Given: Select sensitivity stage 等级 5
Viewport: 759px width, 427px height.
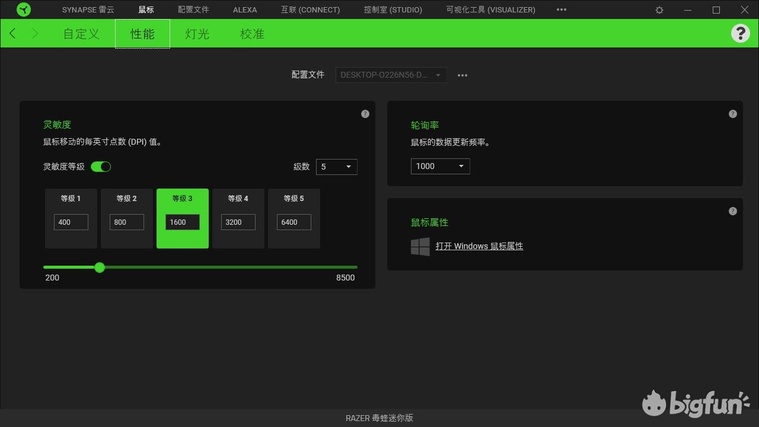Looking at the screenshot, I should coord(294,218).
